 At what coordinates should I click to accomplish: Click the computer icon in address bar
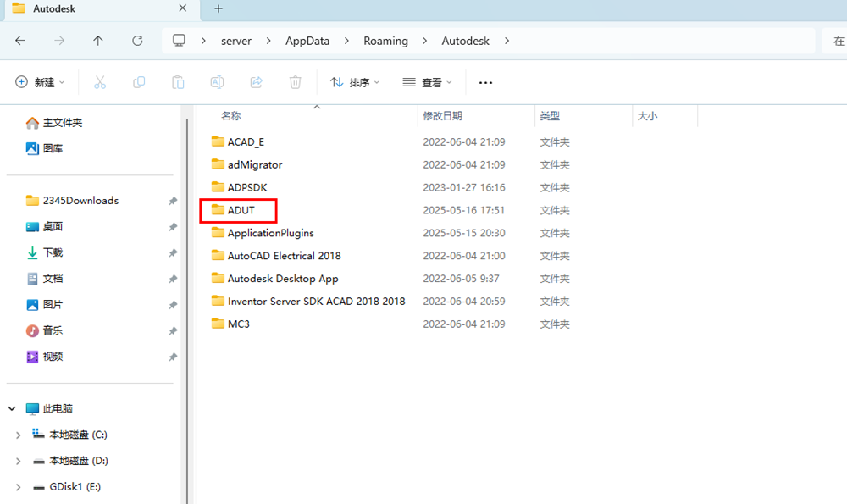point(179,41)
